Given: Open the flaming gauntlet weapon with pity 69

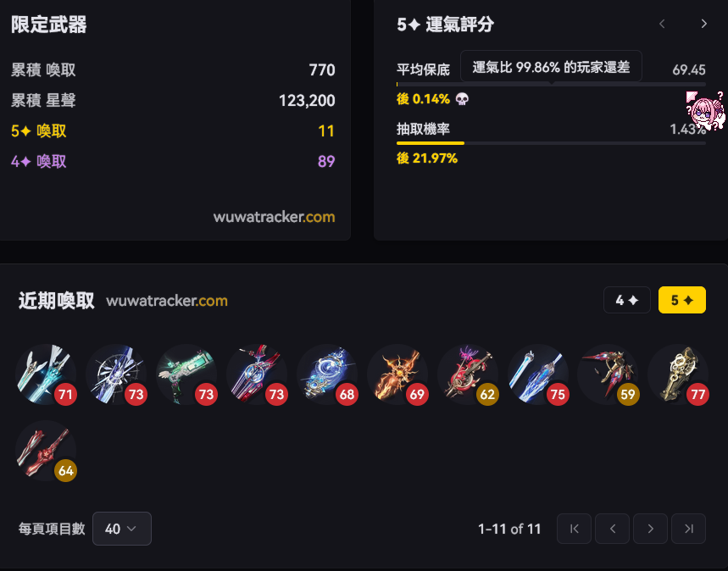Looking at the screenshot, I should click(x=397, y=374).
